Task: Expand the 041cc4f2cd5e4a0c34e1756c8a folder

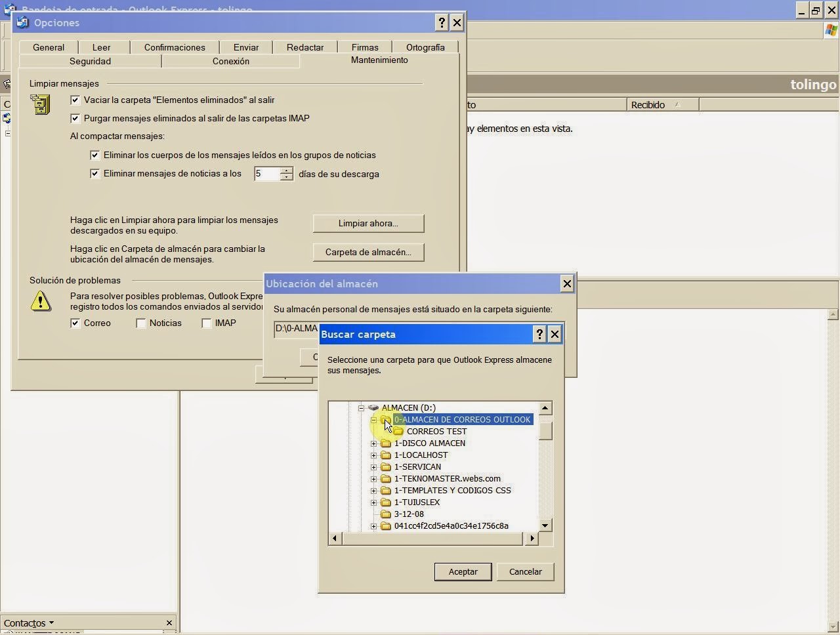Action: (x=373, y=525)
